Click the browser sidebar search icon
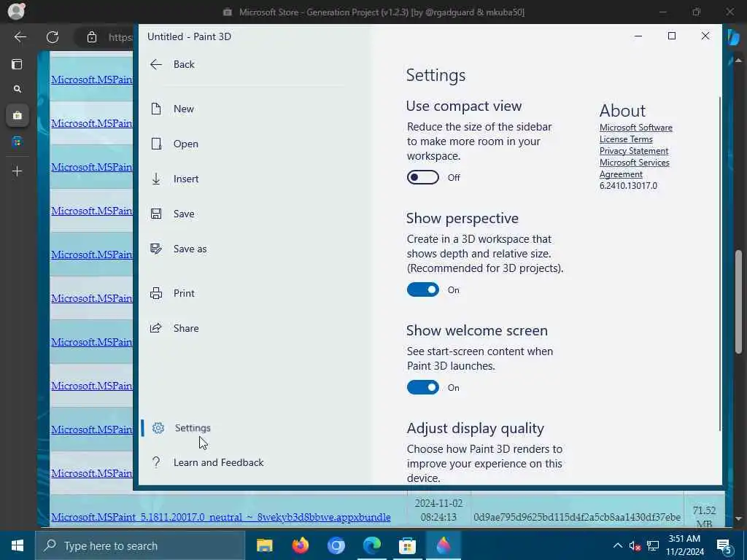 point(18,89)
